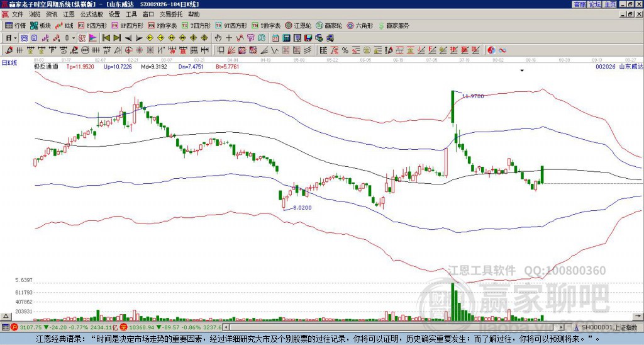Open the 行情 quotes view

15,26
